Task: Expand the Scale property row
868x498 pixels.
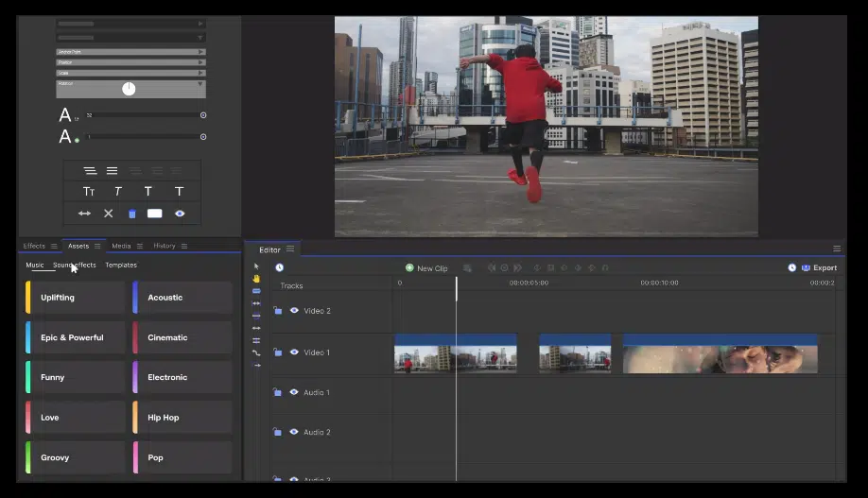Action: tap(200, 73)
